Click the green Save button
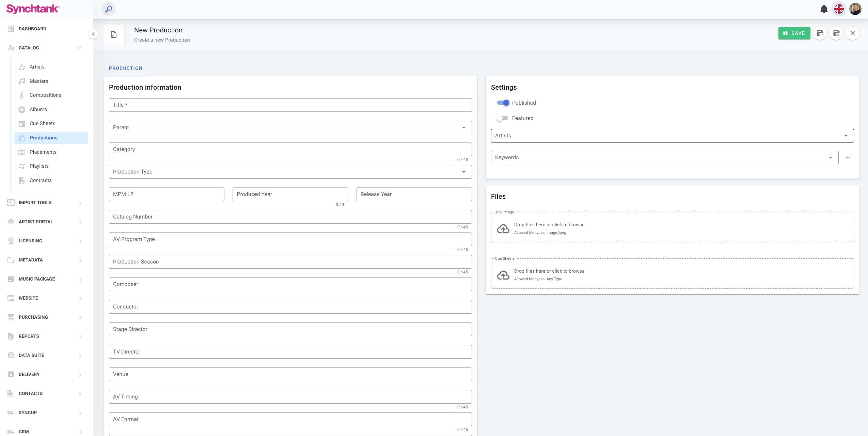 (x=794, y=33)
